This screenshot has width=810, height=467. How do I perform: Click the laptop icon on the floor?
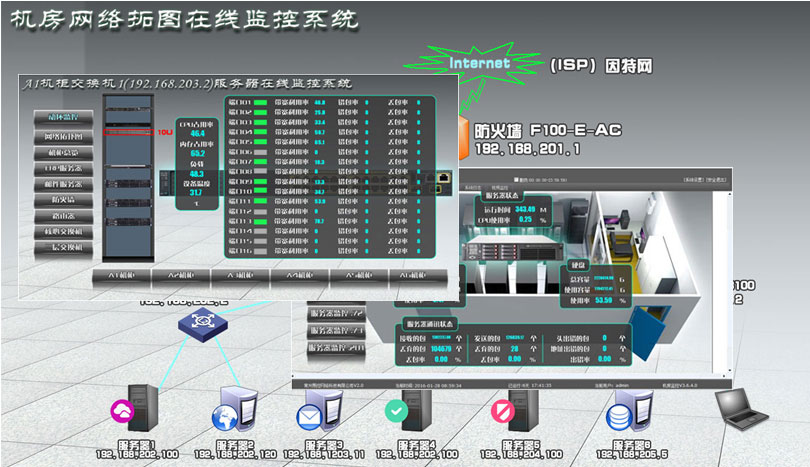coord(742,409)
